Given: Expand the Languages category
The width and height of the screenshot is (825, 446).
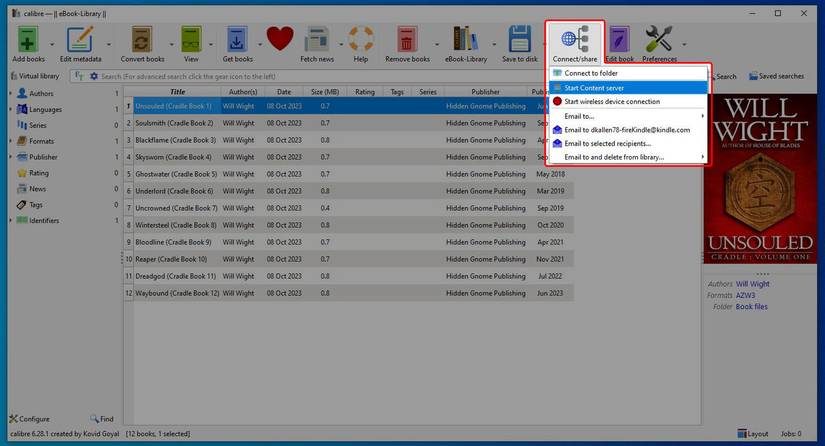Looking at the screenshot, I should [11, 109].
